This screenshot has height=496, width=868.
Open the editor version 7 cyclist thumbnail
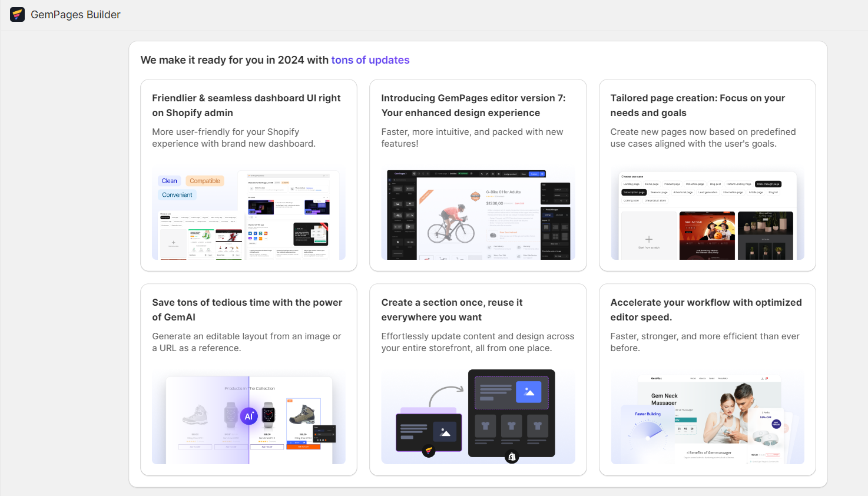coord(478,214)
